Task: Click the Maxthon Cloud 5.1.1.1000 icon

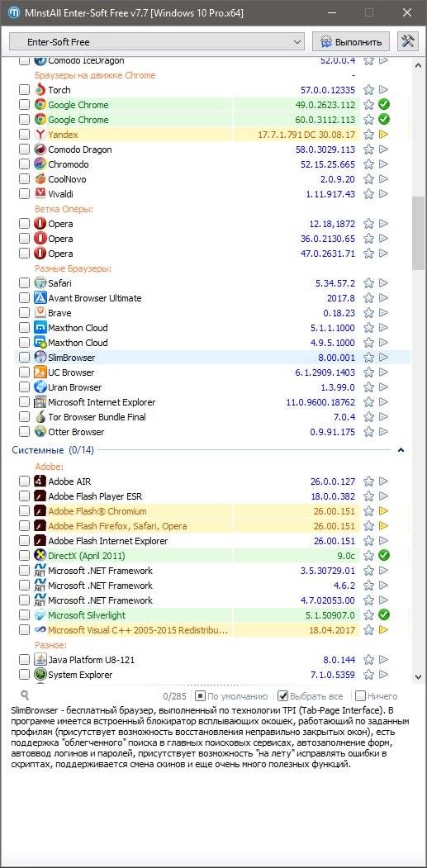Action: point(40,328)
